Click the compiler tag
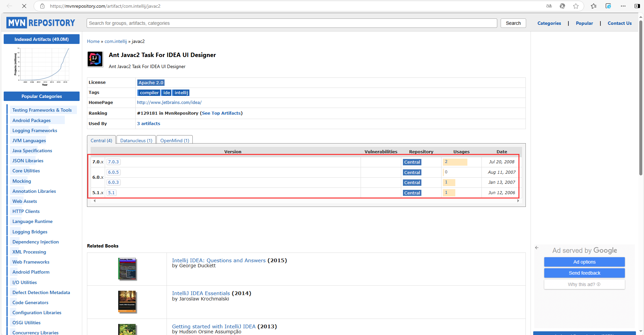This screenshot has height=335, width=644. 149,93
